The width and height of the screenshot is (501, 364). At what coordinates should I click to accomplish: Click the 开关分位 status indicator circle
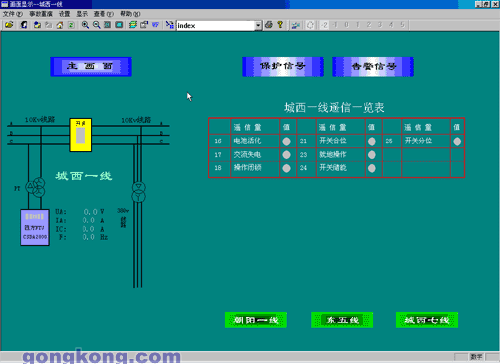tap(457, 141)
